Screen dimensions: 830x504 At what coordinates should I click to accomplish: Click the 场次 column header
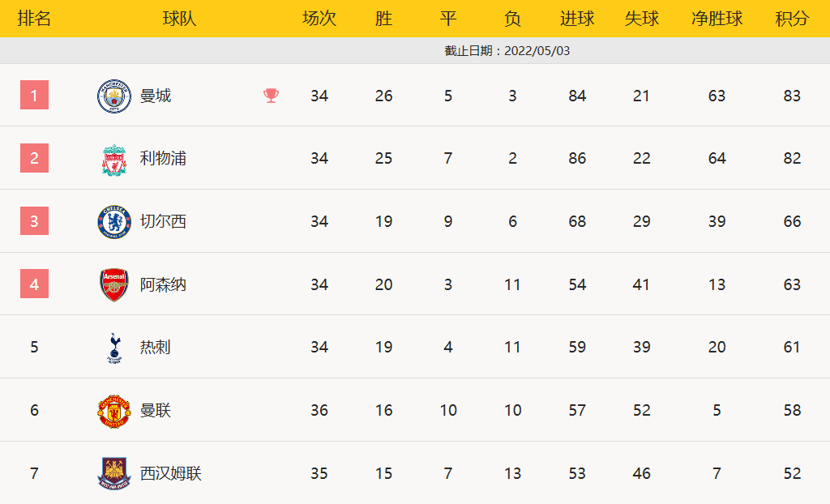[319, 19]
